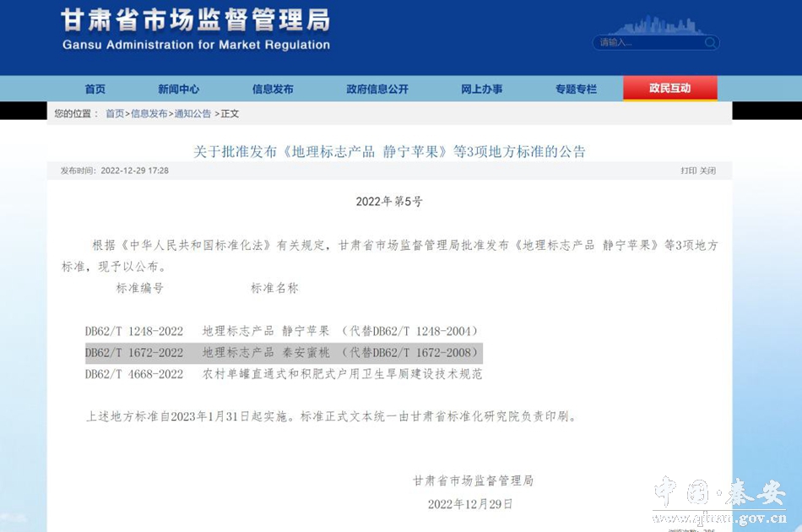Open the 网上办事 navigation tab
Viewport: 802px width, 532px height.
[481, 89]
